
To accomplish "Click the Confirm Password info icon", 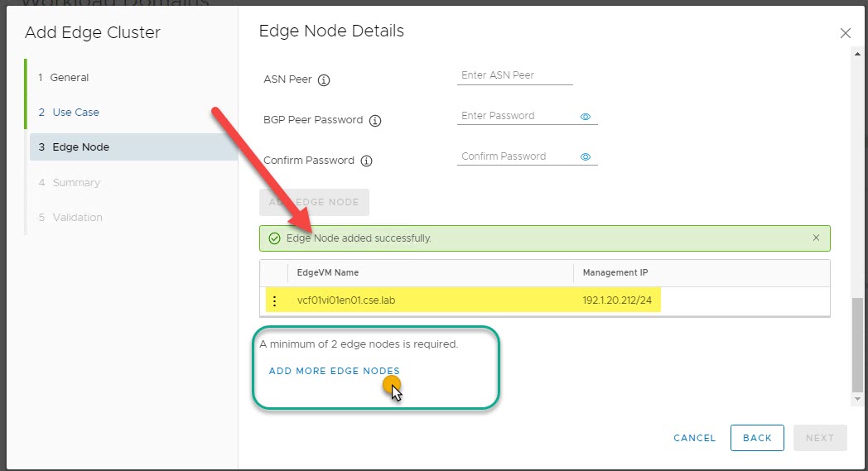I will (x=366, y=161).
